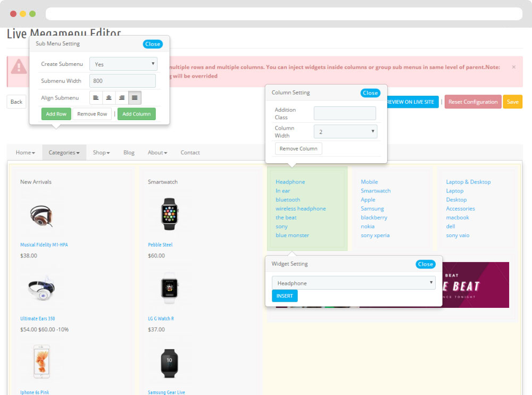Open the Headphone widget dropdown
Viewport: 532px width, 395px height.
[354, 283]
